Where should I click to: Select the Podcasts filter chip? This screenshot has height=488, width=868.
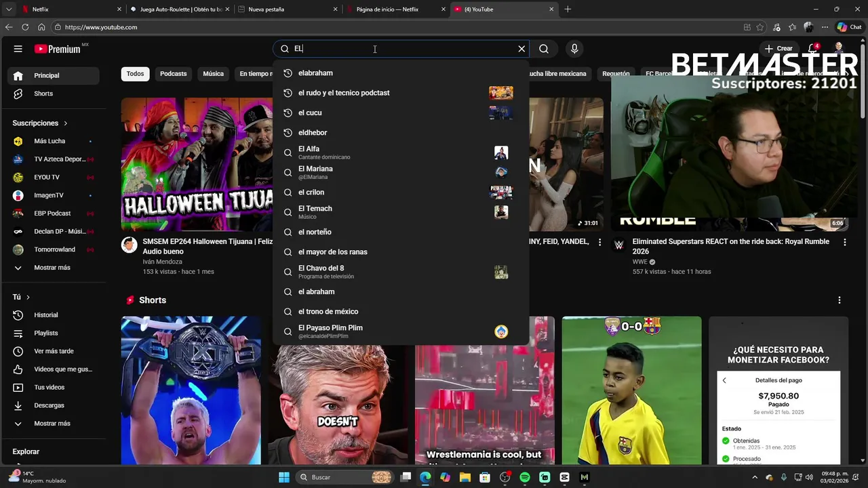tap(173, 74)
